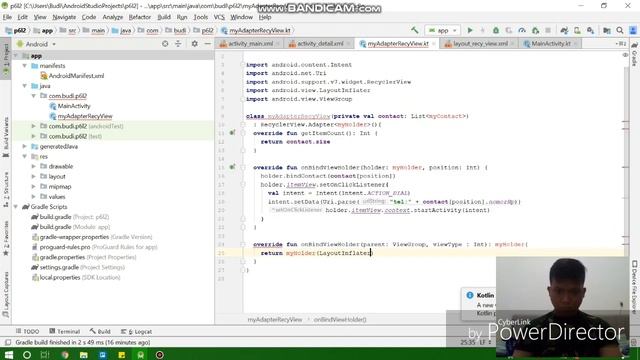Sync Project with Gradle Files icon
This screenshot has width=640, height=360.
[564, 30]
